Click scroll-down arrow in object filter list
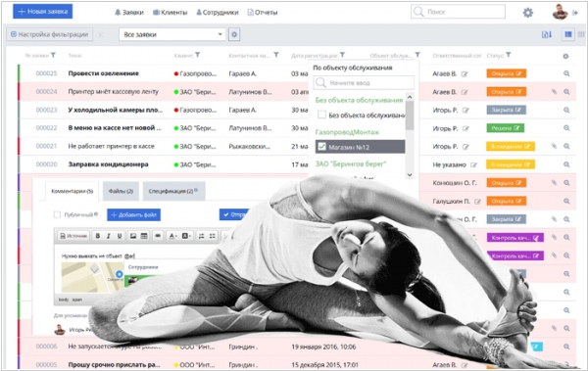588x371 pixels. [x=410, y=174]
